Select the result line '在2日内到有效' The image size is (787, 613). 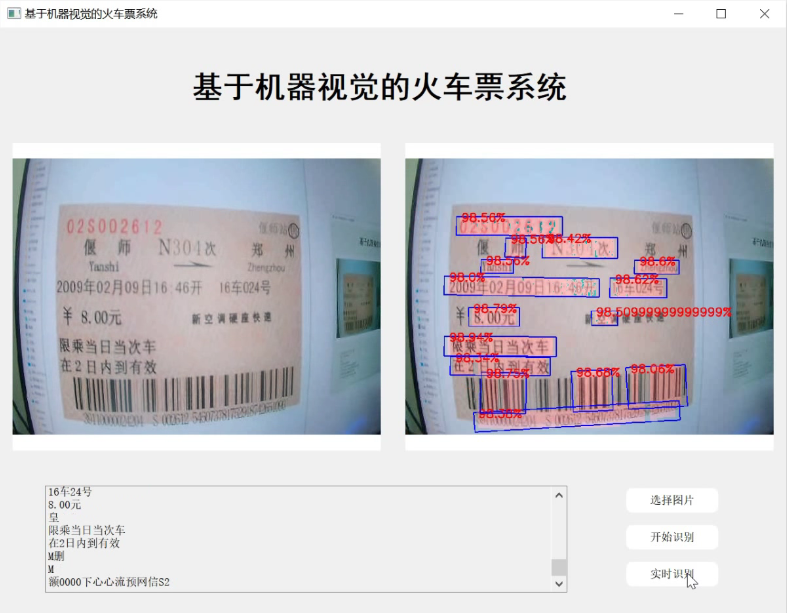[x=84, y=543]
